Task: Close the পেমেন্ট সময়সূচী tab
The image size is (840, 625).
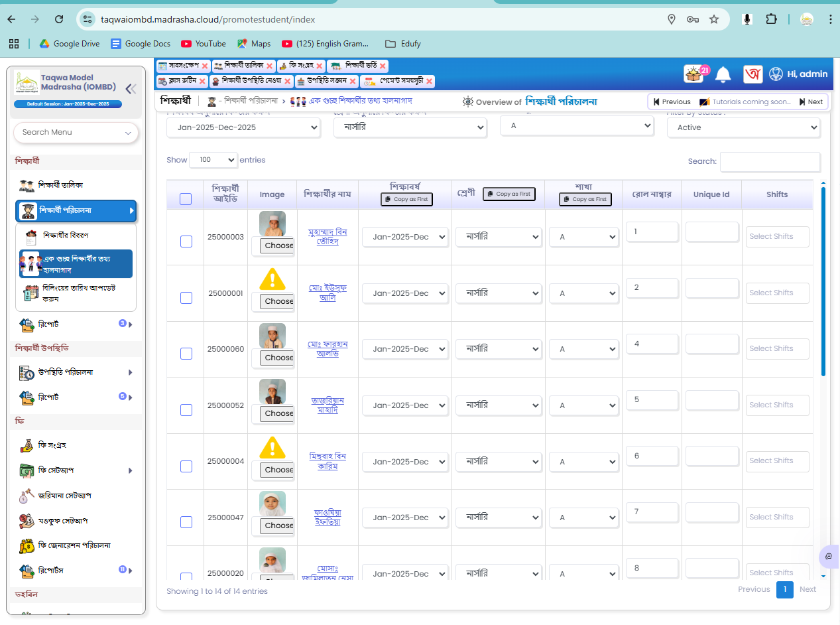Action: coord(430,81)
